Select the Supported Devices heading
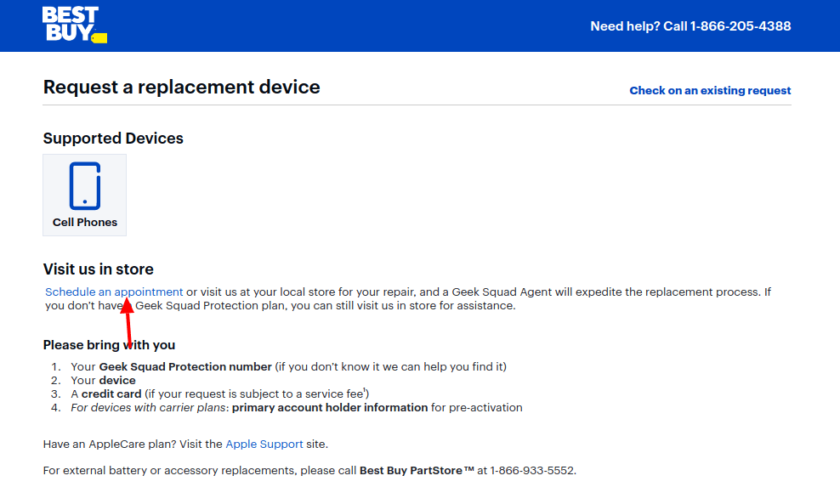Image resolution: width=840 pixels, height=504 pixels. click(113, 138)
